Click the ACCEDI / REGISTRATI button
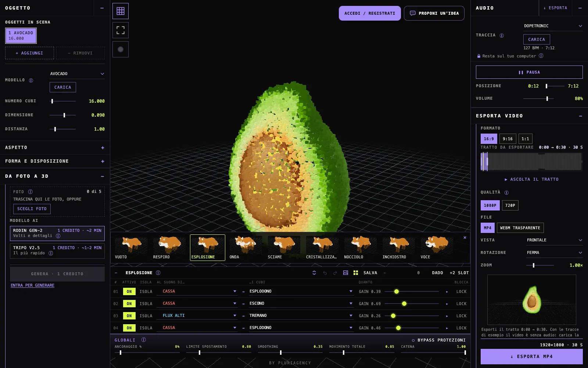The width and height of the screenshot is (588, 368). [x=370, y=13]
